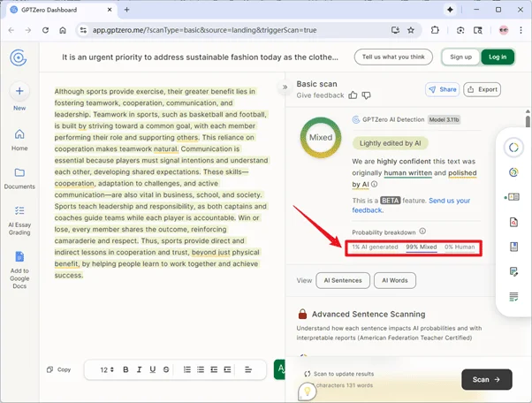The image size is (532, 403).
Task: Toggle italic formatting
Action: point(139,369)
